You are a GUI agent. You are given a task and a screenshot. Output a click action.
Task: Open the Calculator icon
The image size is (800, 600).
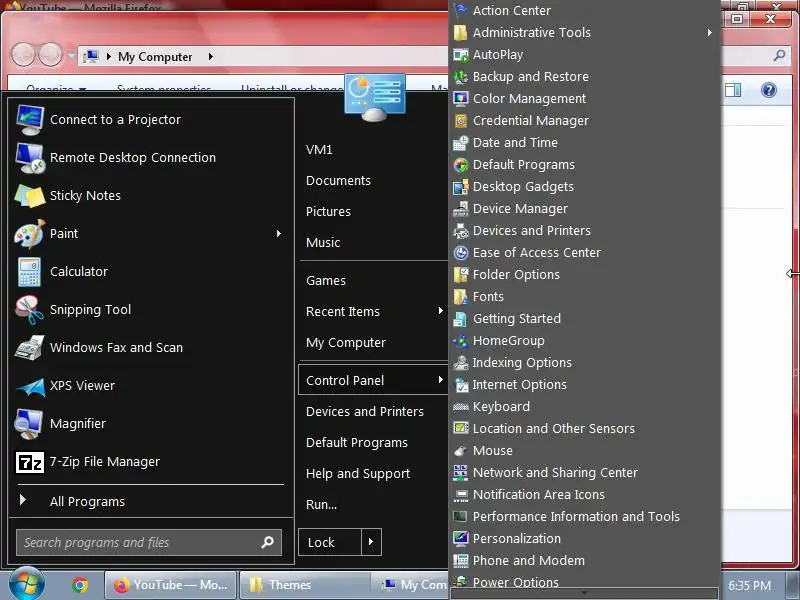pyautogui.click(x=30, y=271)
